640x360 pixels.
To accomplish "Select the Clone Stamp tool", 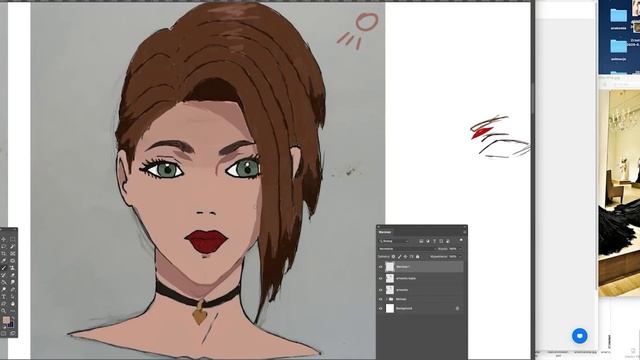I will point(13,268).
